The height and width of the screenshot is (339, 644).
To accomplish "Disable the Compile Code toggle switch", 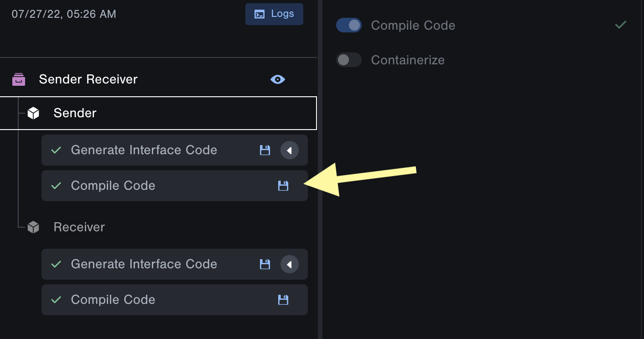I will (x=349, y=25).
